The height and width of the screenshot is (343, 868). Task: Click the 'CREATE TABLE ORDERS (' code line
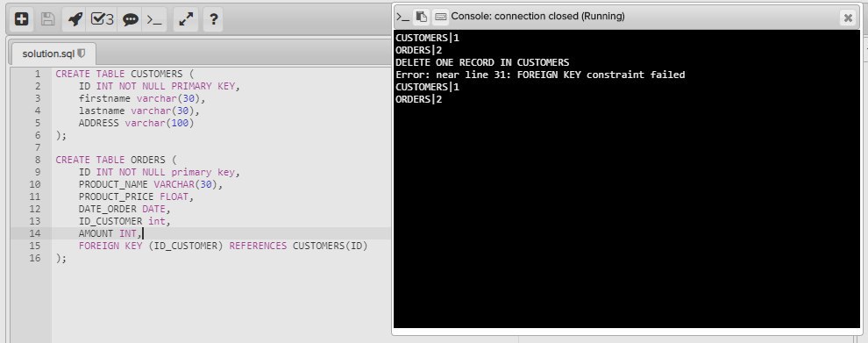tap(116, 160)
